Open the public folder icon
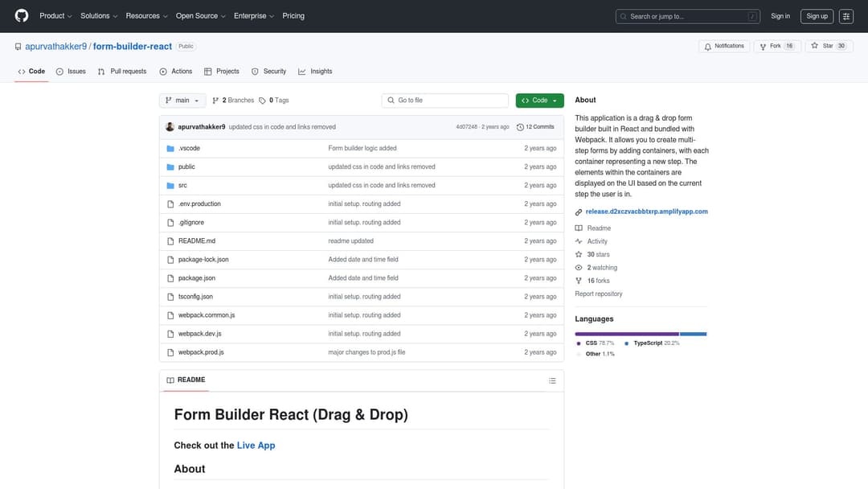The image size is (868, 489). pyautogui.click(x=170, y=166)
